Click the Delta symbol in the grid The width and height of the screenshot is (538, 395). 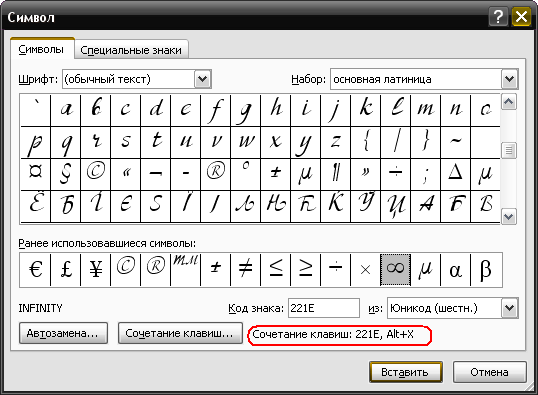[456, 174]
